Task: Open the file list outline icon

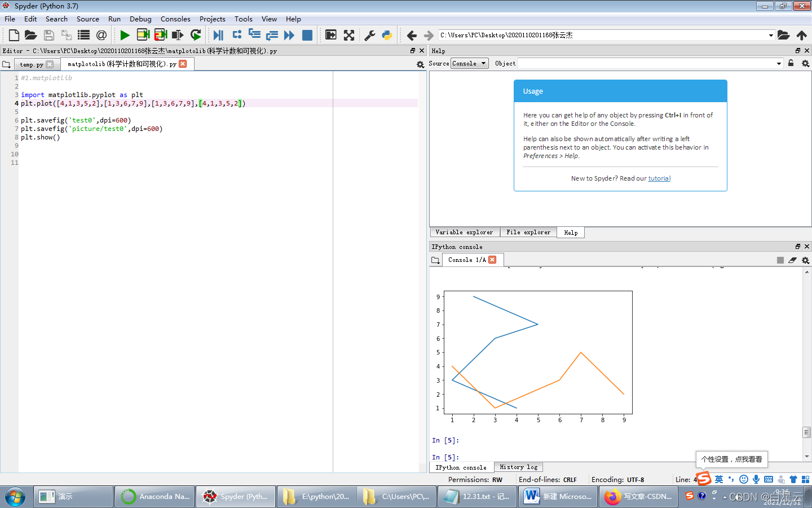Action: click(83, 35)
